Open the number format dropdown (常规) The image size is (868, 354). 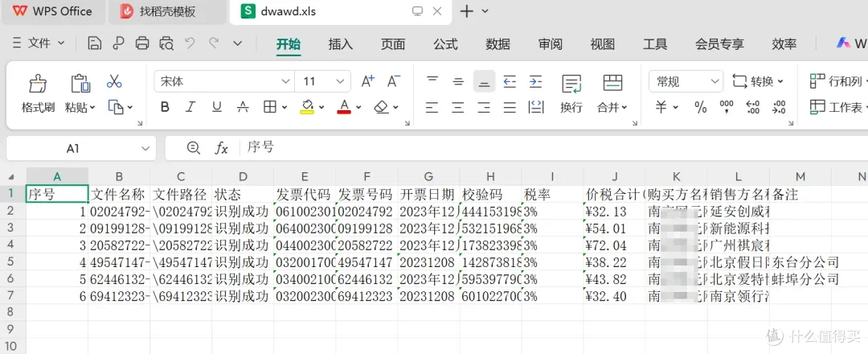714,81
